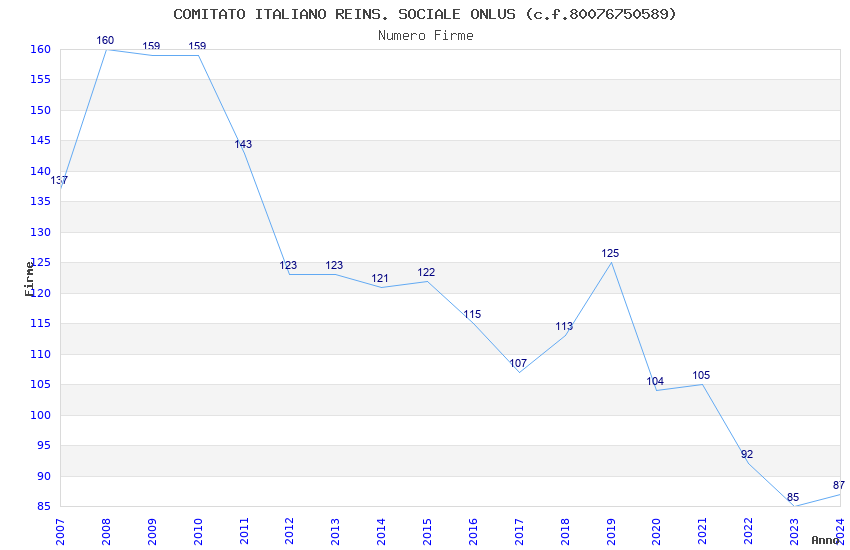Select the 92 data label
This screenshot has height=550, width=850.
point(747,455)
